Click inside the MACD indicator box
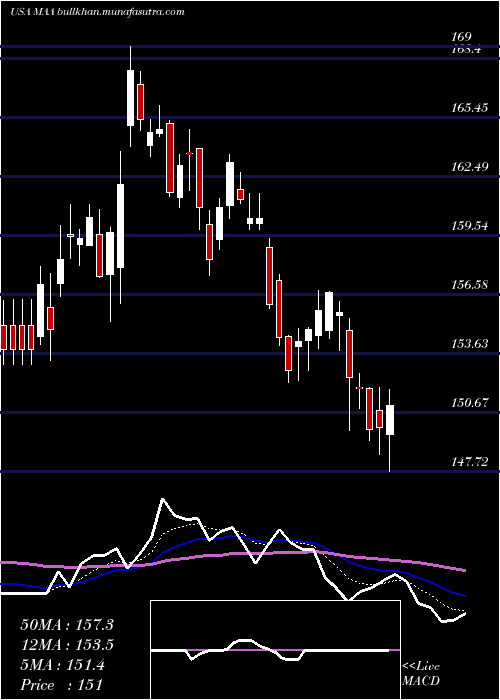Screen dimensions: 500x700 coord(275,650)
